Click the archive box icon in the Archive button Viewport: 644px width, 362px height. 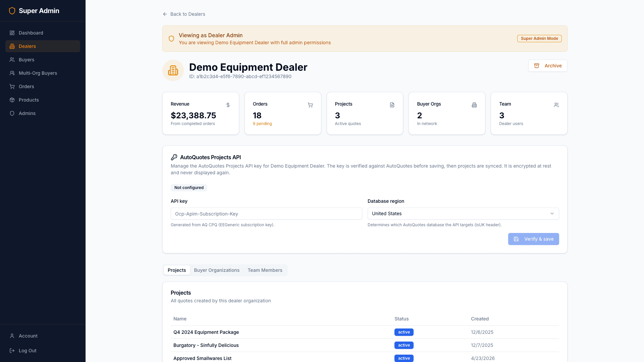(x=537, y=66)
